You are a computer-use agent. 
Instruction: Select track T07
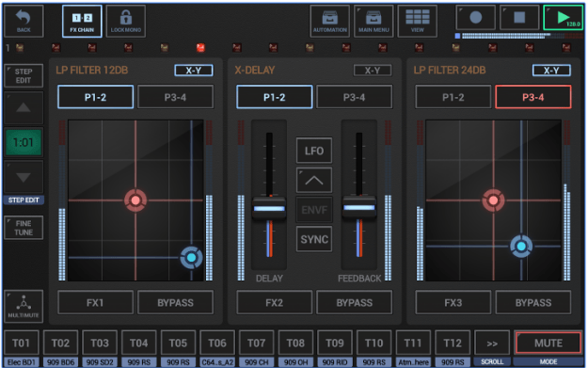pos(257,343)
